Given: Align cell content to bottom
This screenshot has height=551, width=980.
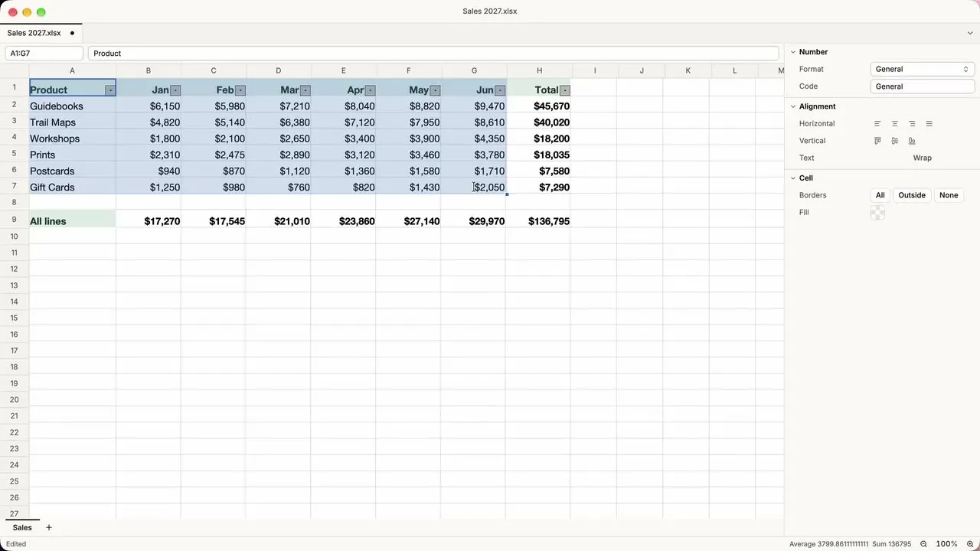Looking at the screenshot, I should pyautogui.click(x=912, y=141).
